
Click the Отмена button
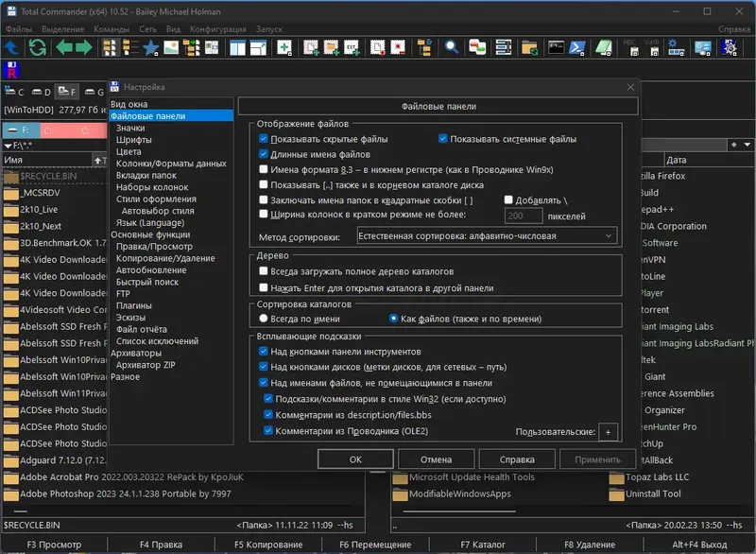click(436, 459)
